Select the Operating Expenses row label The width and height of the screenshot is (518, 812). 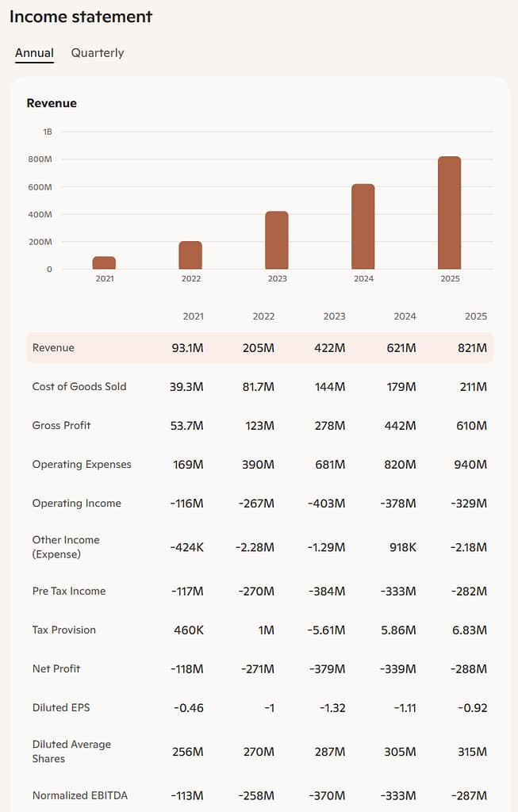point(82,464)
